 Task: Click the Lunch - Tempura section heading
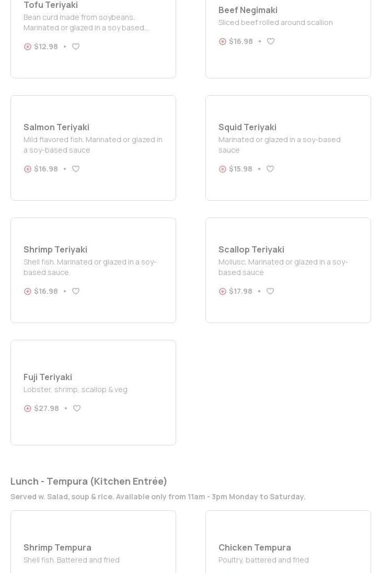89,481
